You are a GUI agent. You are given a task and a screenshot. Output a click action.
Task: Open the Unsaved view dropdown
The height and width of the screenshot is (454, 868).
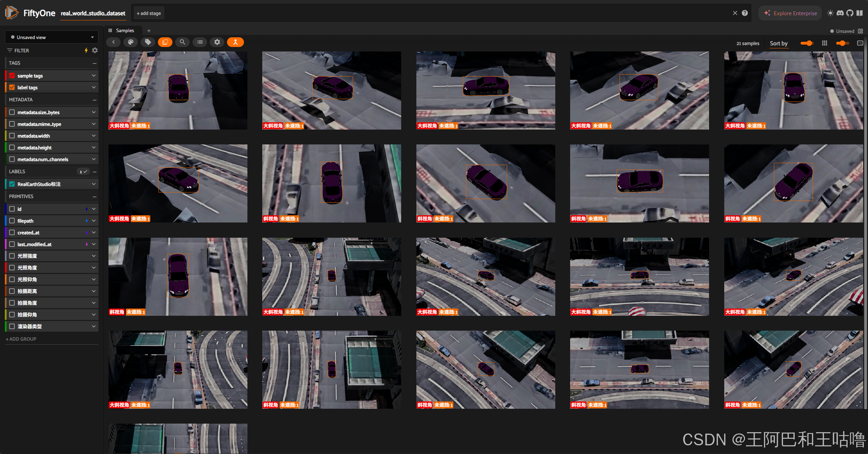pyautogui.click(x=52, y=37)
